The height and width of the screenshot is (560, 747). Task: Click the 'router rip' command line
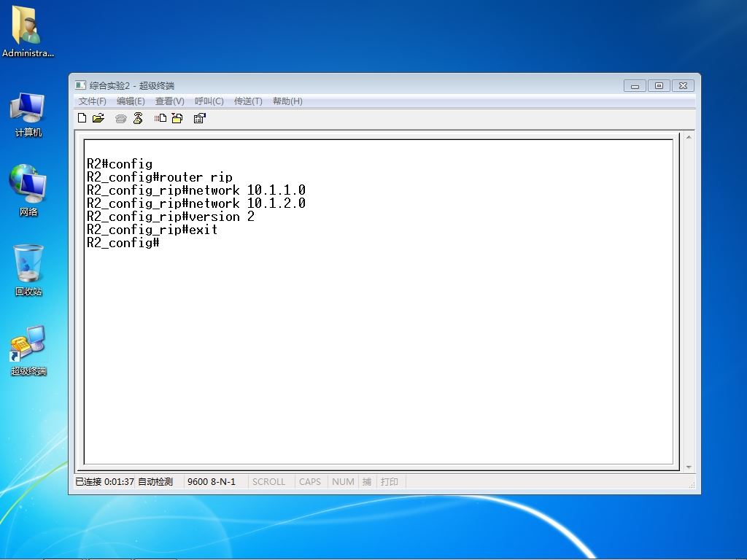(160, 177)
